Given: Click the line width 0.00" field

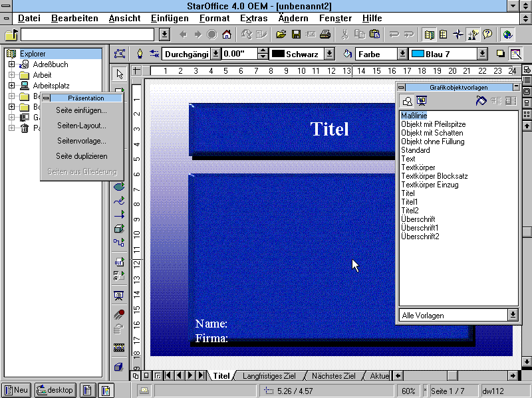Looking at the screenshot, I should click(x=239, y=54).
